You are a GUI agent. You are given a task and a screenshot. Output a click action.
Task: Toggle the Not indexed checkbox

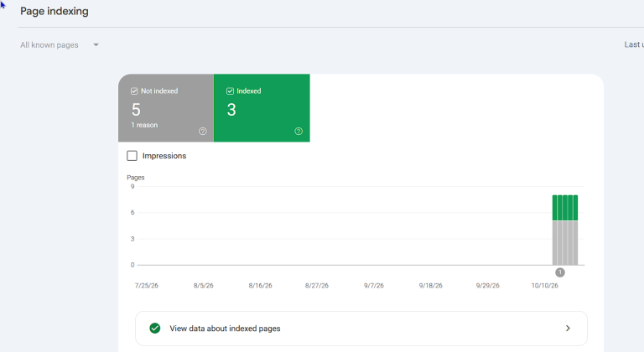tap(134, 91)
